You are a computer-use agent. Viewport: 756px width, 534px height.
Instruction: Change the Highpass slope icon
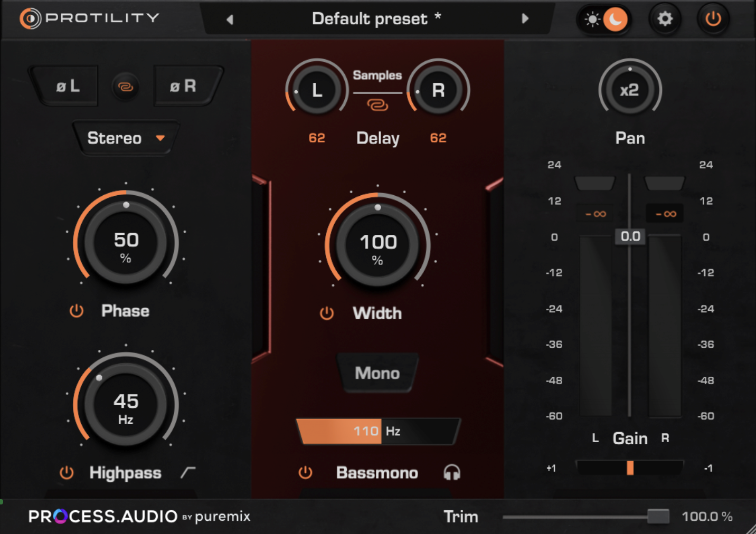coord(188,473)
